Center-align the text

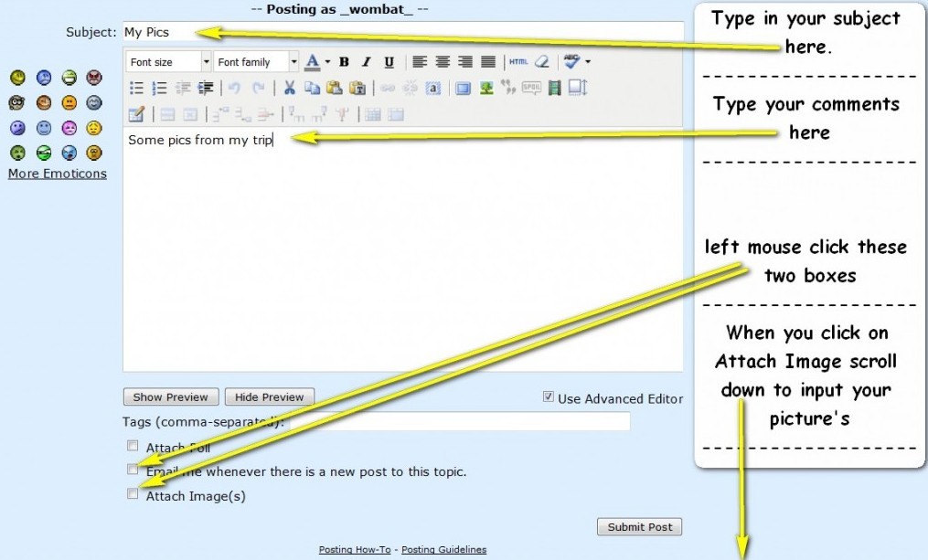click(443, 62)
